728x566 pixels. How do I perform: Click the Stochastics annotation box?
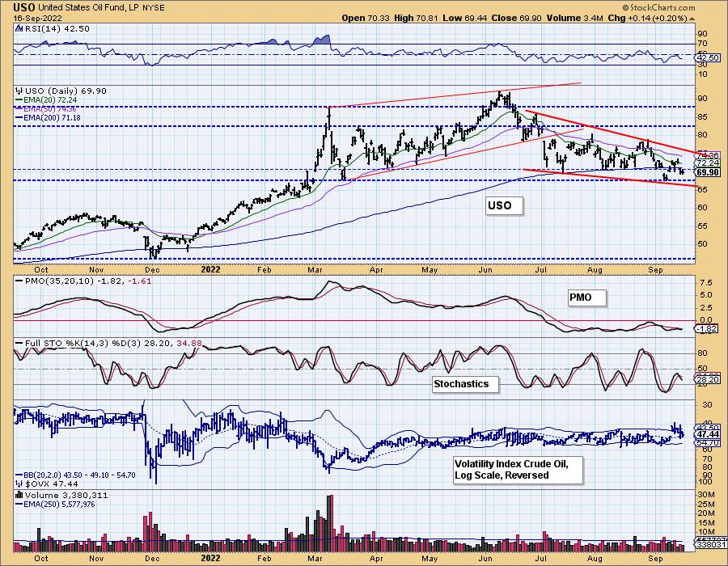point(466,384)
